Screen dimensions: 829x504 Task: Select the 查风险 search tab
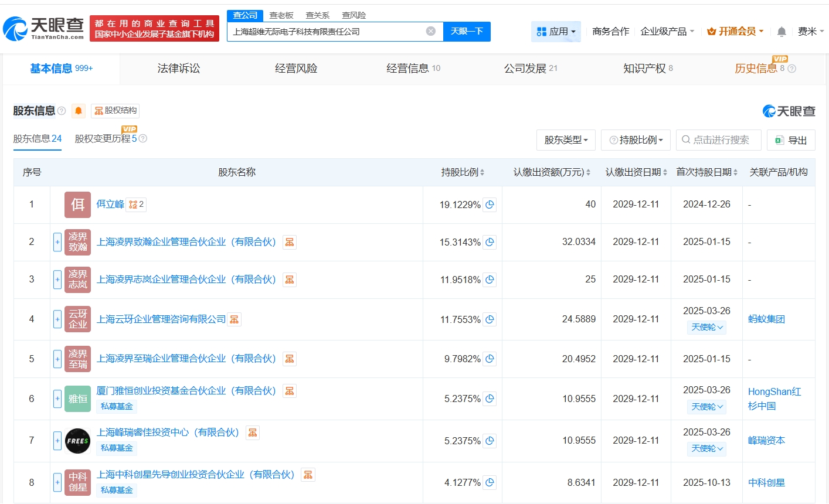[x=354, y=15]
